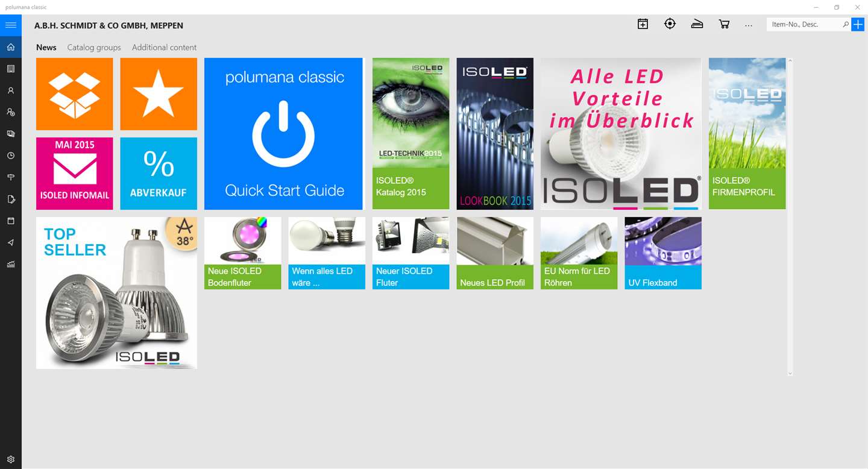The image size is (868, 469).
Task: Open the EU Norm für LED Röhren tile
Action: pyautogui.click(x=579, y=253)
